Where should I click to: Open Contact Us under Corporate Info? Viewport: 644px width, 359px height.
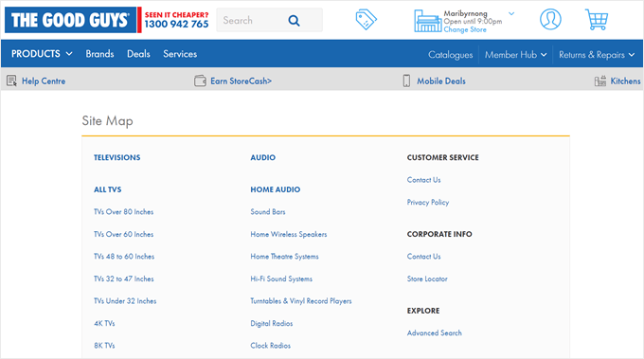pyautogui.click(x=424, y=257)
